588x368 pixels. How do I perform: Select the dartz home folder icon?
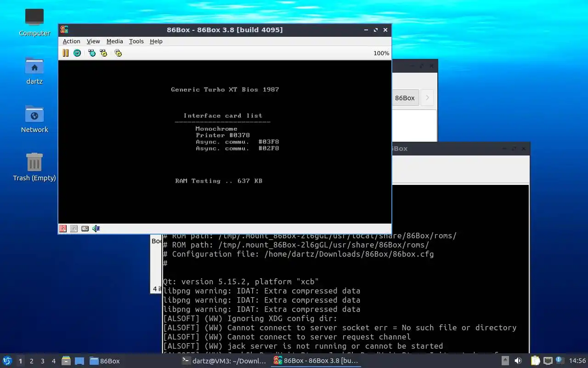[34, 71]
